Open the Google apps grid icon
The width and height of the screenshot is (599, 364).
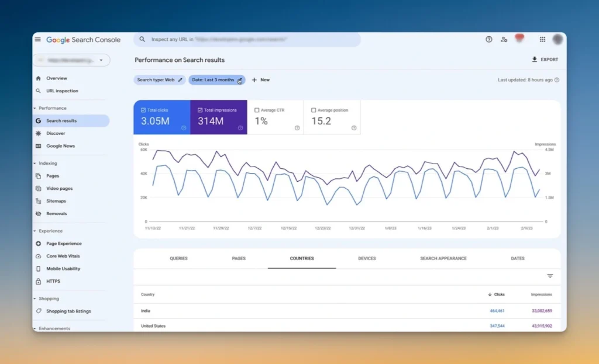[x=543, y=39]
